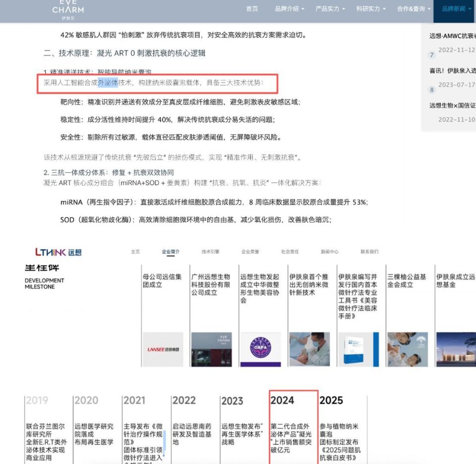476x464 pixels.
Task: Click the CAPA purple badge milestone image
Action: pyautogui.click(x=260, y=348)
